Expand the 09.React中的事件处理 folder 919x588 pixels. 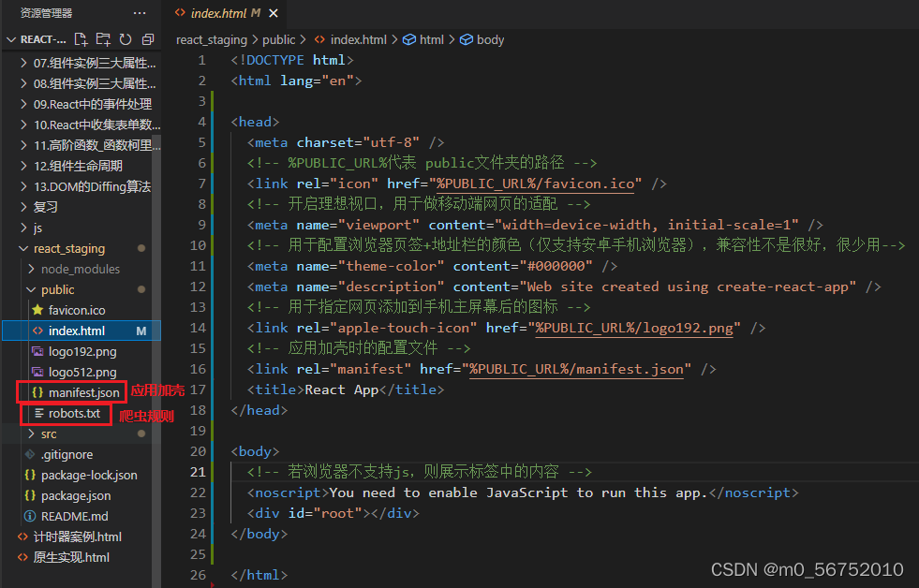(x=23, y=104)
